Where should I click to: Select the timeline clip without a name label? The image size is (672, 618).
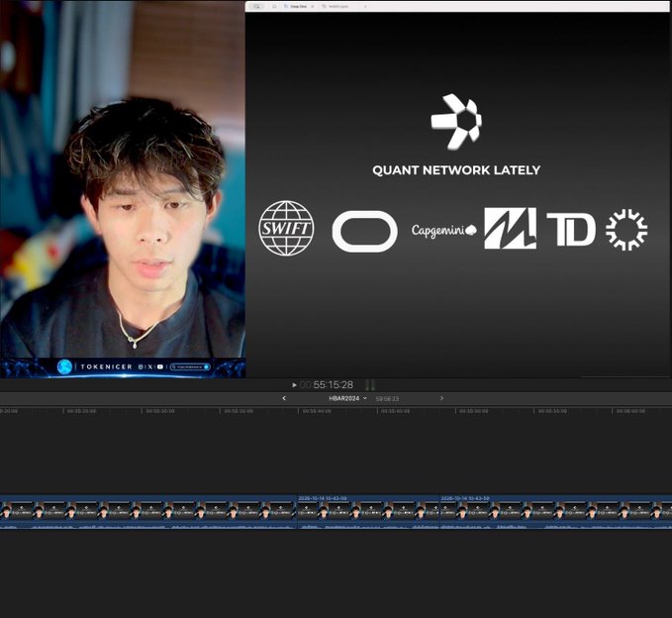point(148,512)
